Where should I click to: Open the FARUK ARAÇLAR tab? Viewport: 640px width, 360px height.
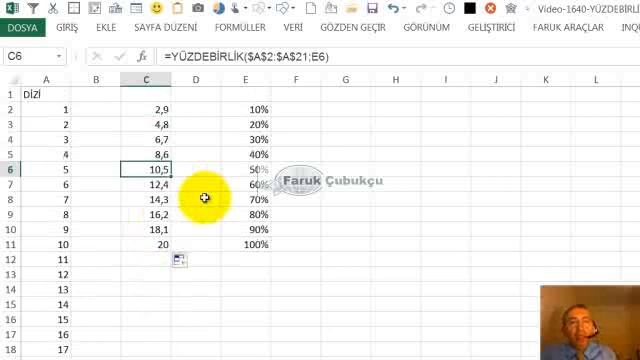pos(568,28)
